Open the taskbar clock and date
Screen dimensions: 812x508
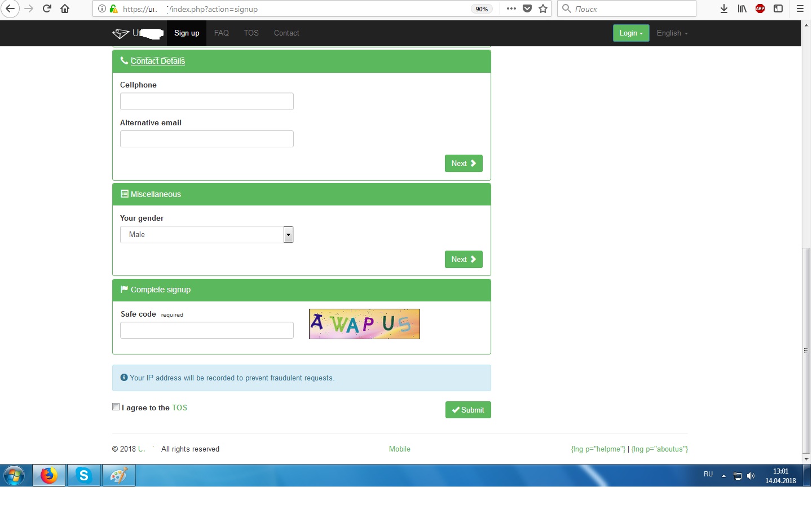point(780,476)
